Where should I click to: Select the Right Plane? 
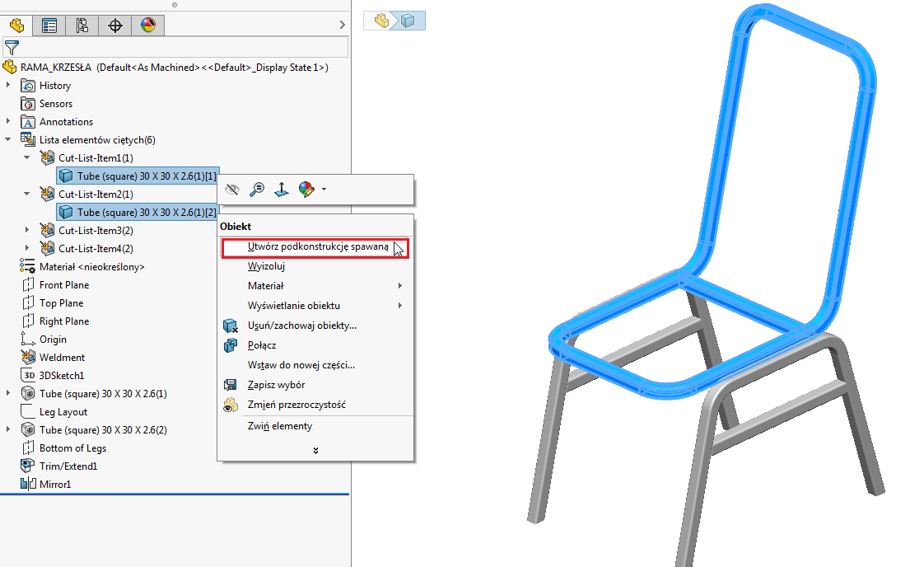63,321
